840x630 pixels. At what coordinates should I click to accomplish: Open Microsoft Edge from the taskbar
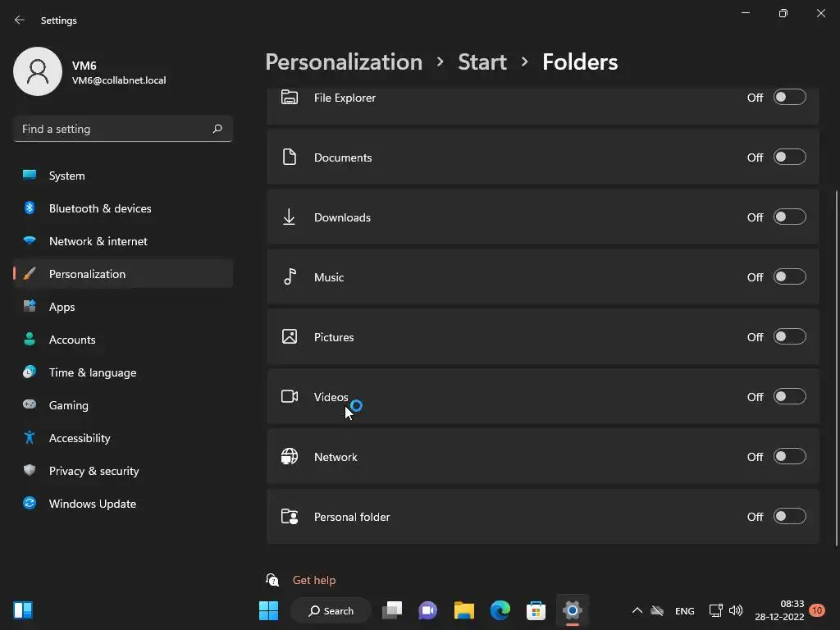pos(500,610)
